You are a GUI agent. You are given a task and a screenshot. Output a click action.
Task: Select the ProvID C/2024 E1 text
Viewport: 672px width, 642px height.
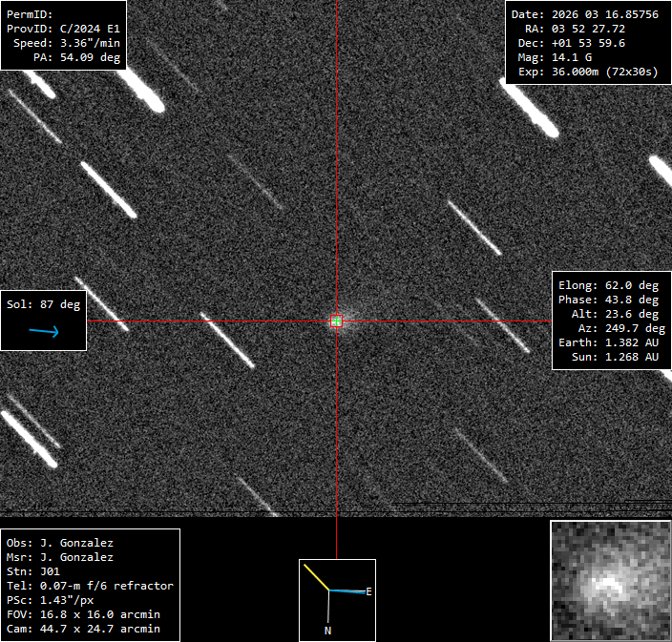pyautogui.click(x=63, y=29)
